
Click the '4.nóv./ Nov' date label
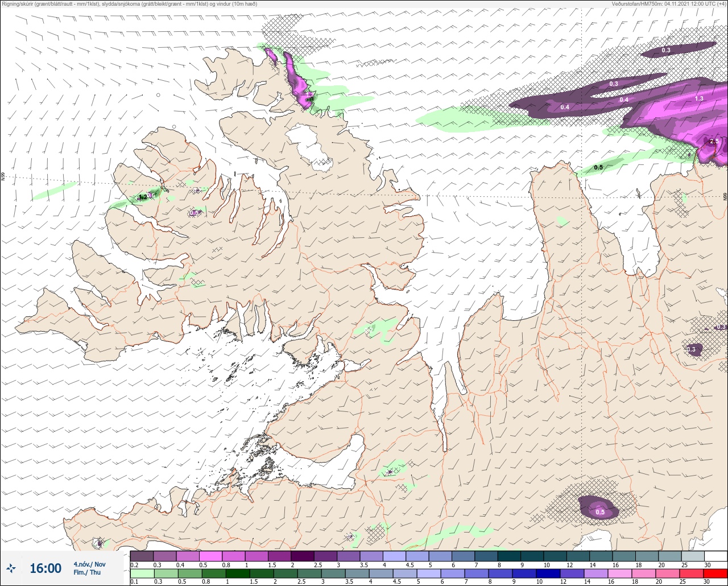[89, 564]
